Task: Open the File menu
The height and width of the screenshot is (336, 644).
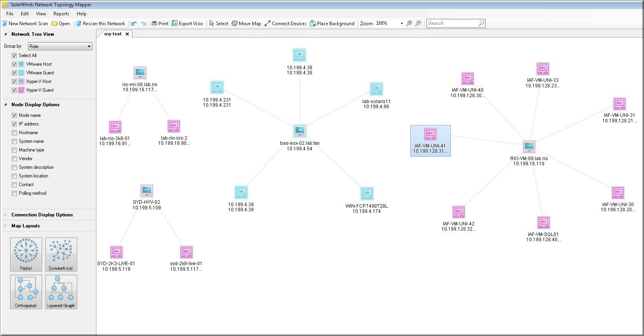Action: click(x=10, y=14)
